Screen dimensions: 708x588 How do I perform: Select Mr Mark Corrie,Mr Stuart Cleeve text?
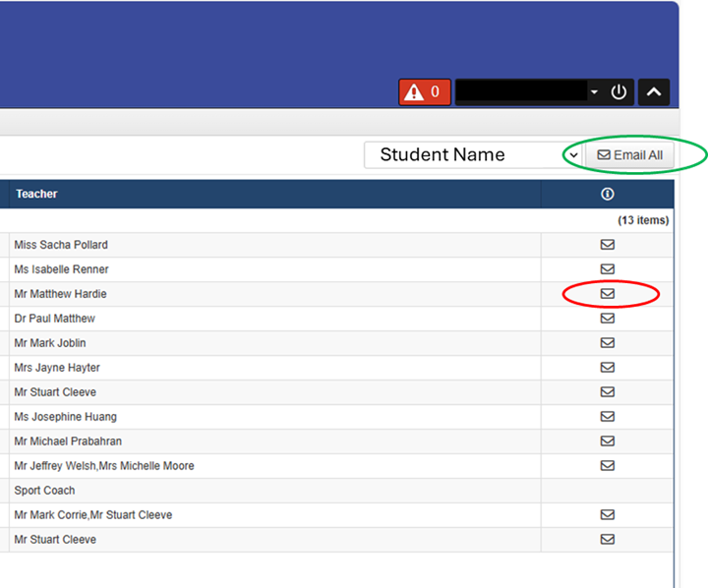[x=93, y=515]
